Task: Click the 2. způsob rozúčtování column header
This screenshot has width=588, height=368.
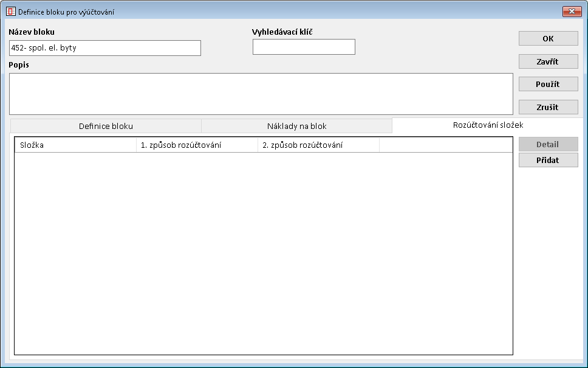Action: [318, 145]
